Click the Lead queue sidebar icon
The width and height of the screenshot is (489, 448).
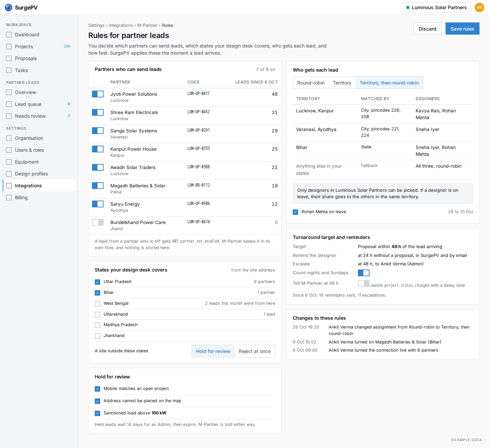tap(9, 104)
